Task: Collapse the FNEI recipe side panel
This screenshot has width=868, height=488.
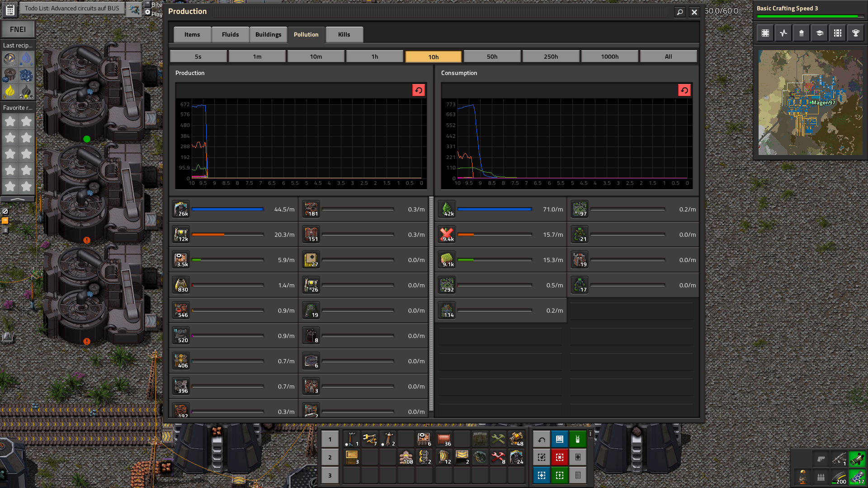Action: [x=18, y=199]
